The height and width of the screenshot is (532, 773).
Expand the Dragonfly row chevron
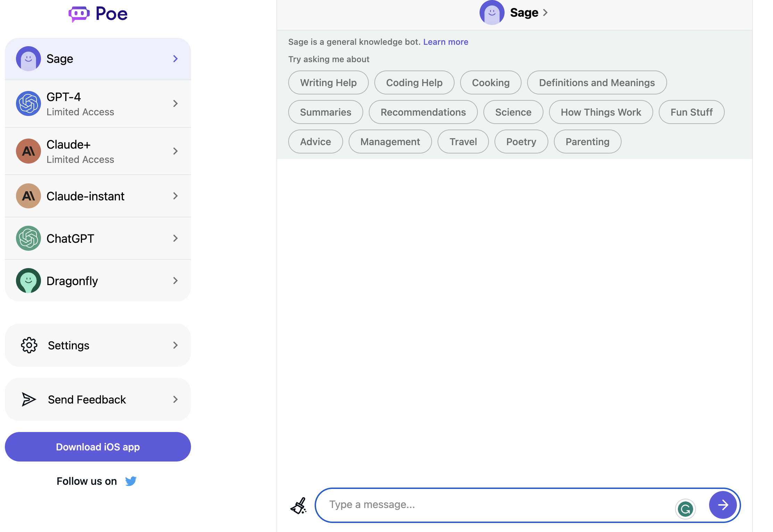click(175, 281)
